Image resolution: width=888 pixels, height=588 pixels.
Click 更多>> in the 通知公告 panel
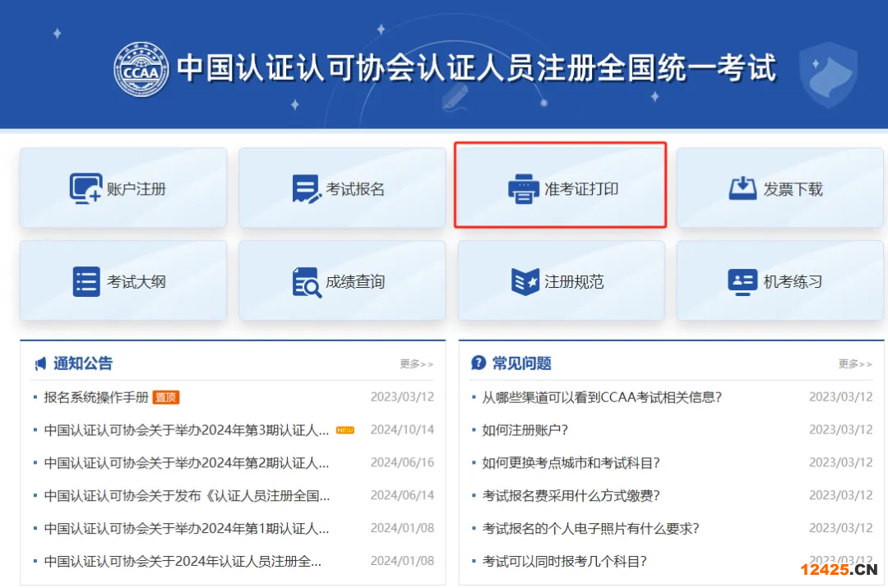point(416,364)
